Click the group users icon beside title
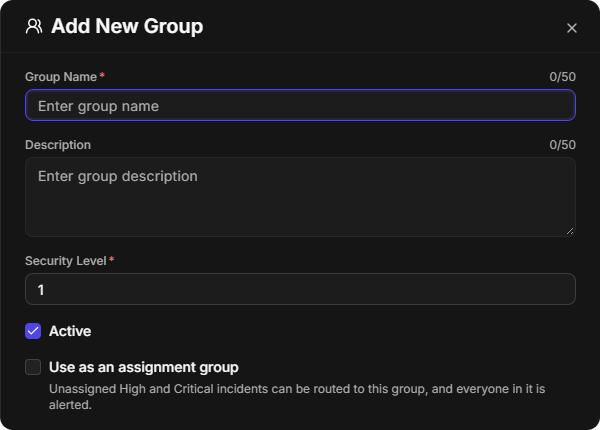This screenshot has width=600, height=430. (x=34, y=26)
